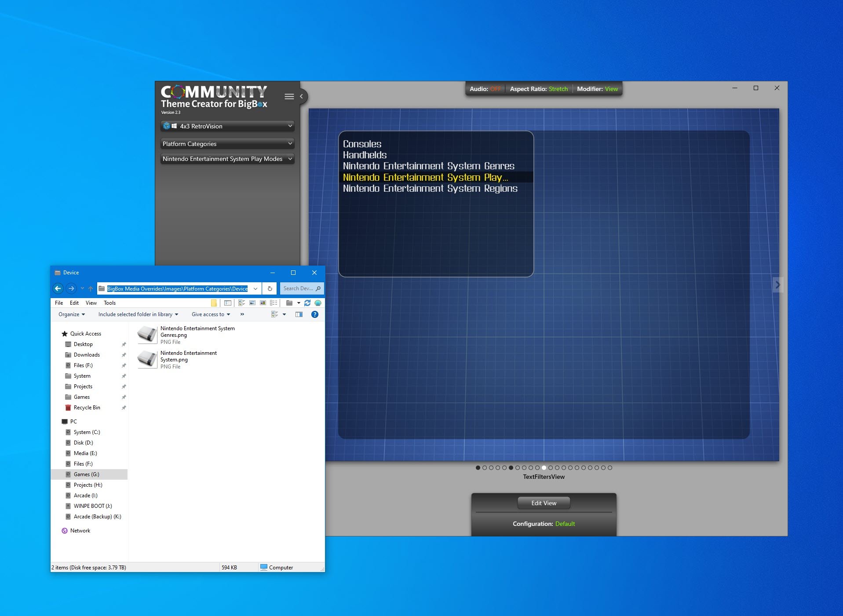This screenshot has height=616, width=843.
Task: Toggle the preview pane icon in Explorer
Action: (x=299, y=314)
